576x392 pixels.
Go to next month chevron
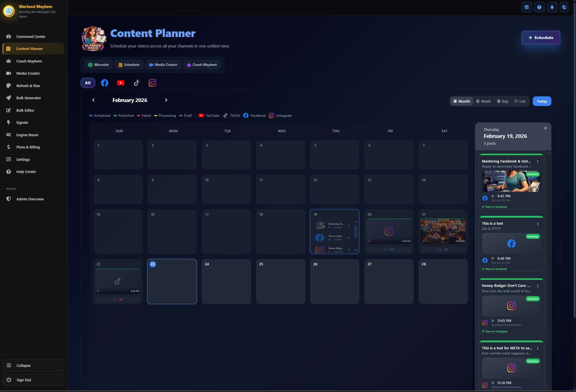tap(166, 100)
